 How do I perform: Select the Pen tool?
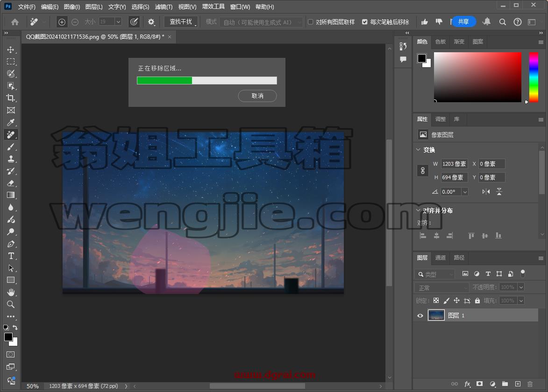tap(11, 244)
